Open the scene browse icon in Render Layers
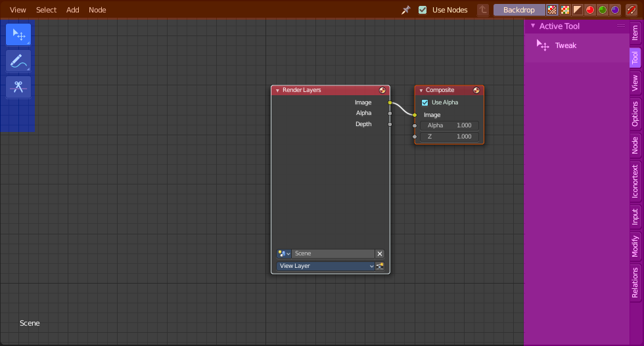This screenshot has height=346, width=644. pyautogui.click(x=284, y=253)
